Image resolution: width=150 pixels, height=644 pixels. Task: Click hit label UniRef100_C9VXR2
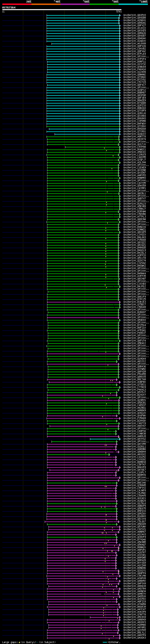[135, 49]
